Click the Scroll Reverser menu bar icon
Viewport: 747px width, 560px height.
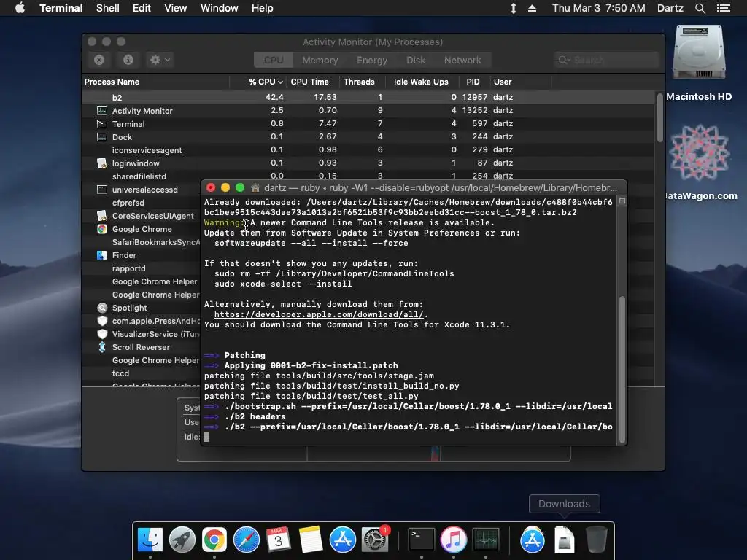click(x=513, y=8)
